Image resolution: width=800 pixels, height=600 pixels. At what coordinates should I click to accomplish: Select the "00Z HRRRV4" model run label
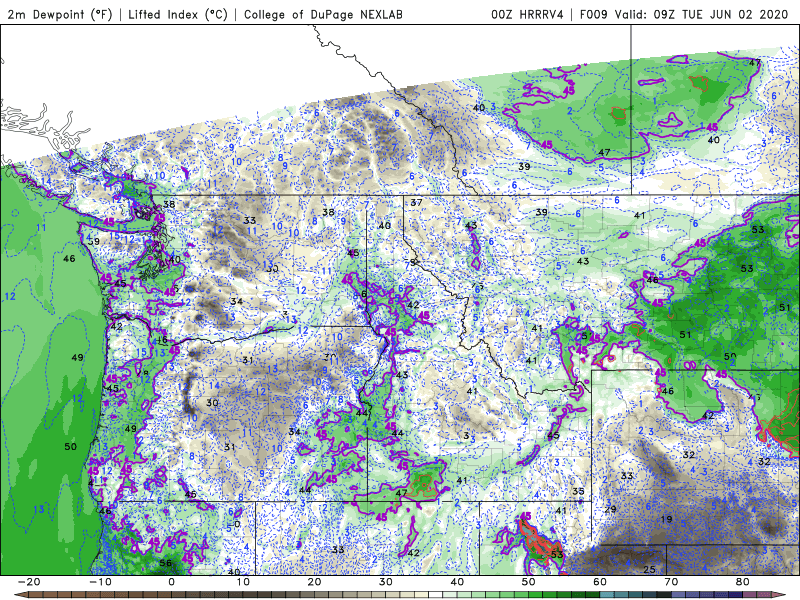pos(527,14)
